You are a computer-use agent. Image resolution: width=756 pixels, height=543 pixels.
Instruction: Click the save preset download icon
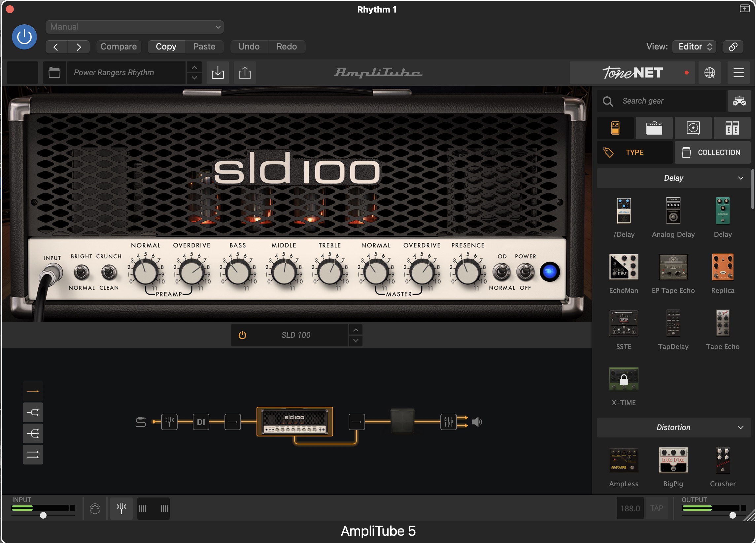tap(218, 72)
